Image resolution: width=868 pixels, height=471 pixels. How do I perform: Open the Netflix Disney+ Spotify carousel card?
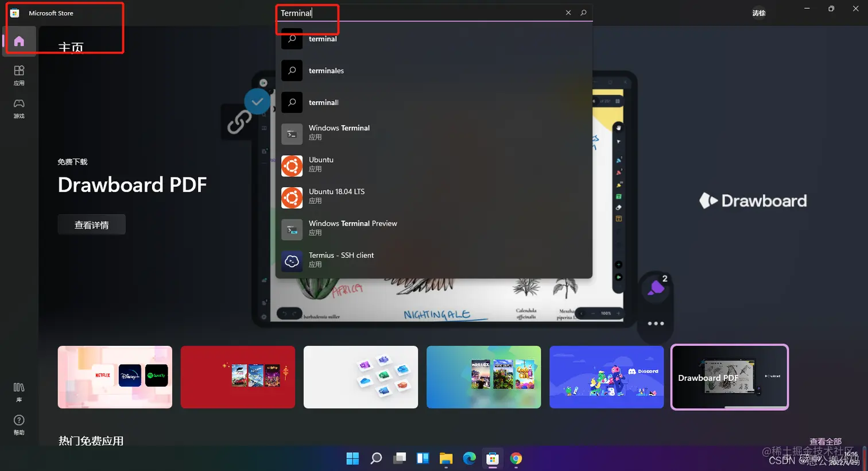point(115,377)
